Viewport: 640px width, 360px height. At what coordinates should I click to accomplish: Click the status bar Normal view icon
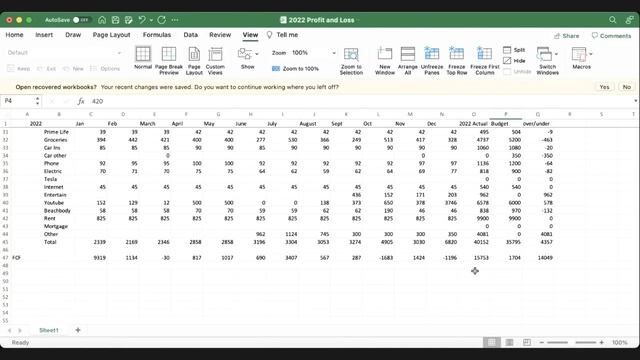tap(491, 342)
